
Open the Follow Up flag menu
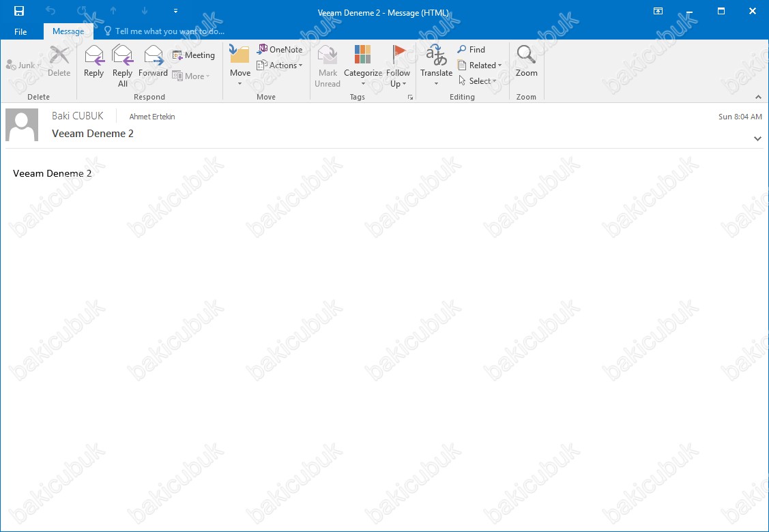[x=398, y=65]
